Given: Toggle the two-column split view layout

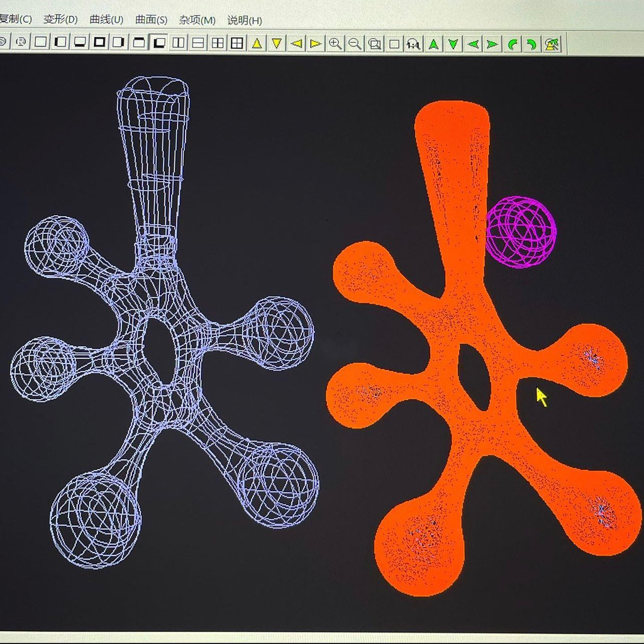Looking at the screenshot, I should (179, 43).
